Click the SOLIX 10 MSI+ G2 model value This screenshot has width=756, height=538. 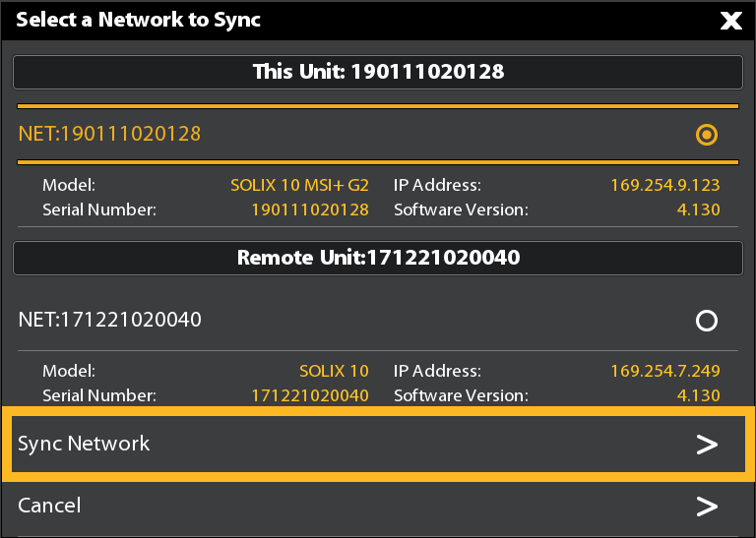299,185
